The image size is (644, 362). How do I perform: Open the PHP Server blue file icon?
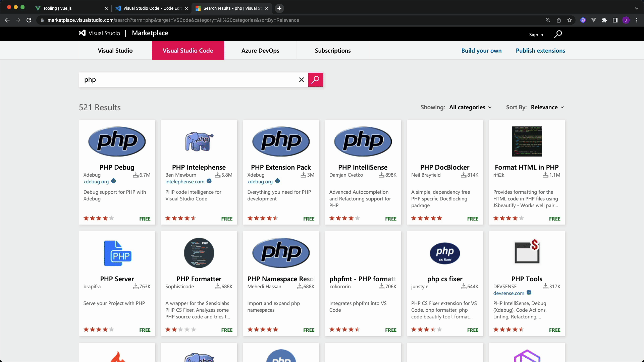point(117,253)
